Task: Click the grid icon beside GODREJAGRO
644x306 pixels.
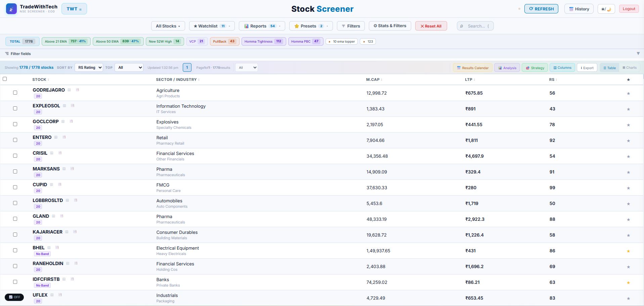Action: coord(69,90)
